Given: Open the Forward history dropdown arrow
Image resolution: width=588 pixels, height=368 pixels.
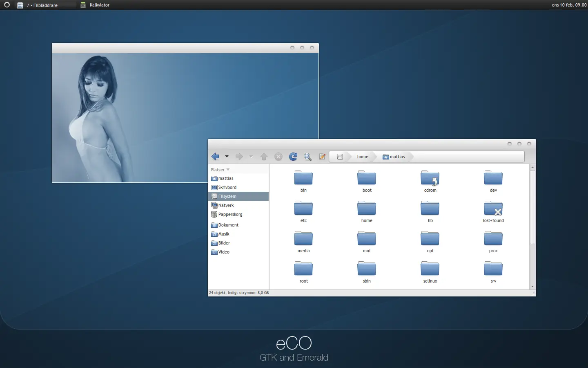Looking at the screenshot, I should pyautogui.click(x=251, y=157).
